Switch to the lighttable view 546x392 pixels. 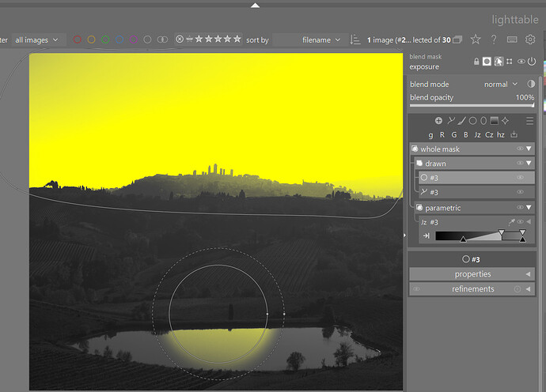(515, 20)
